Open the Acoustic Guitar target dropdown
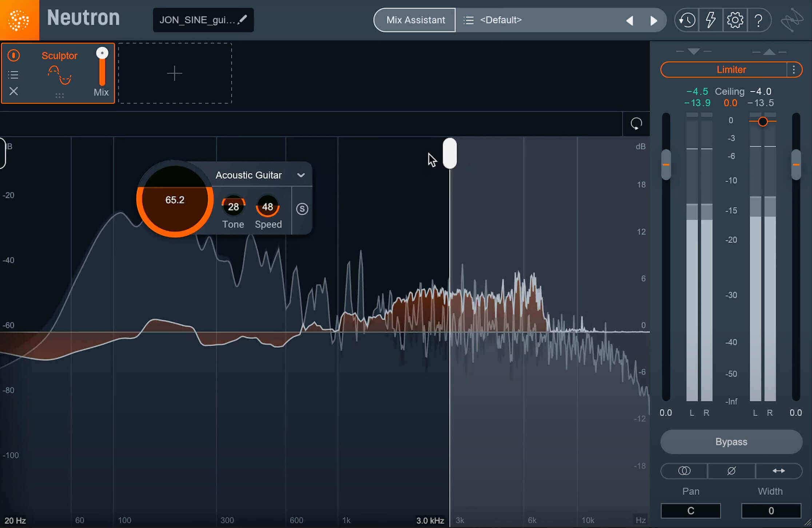The height and width of the screenshot is (528, 812). click(260, 175)
